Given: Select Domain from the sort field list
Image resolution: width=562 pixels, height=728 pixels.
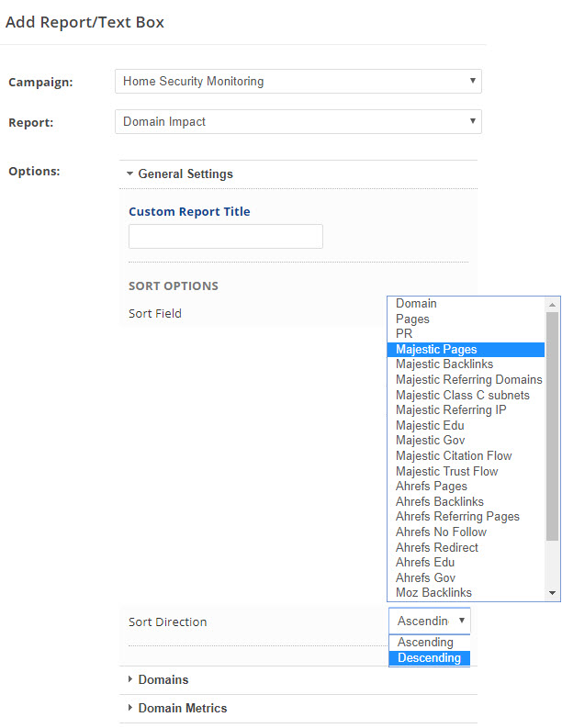Looking at the screenshot, I should pyautogui.click(x=416, y=304).
